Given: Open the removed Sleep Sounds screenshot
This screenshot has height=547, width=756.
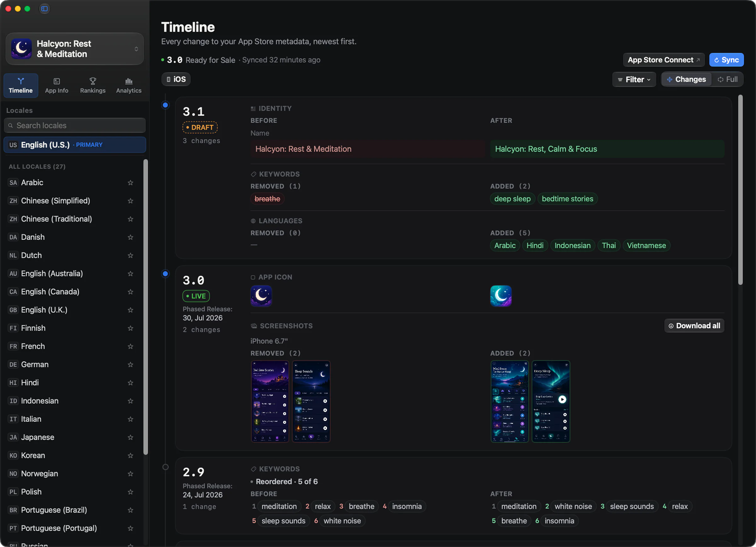Looking at the screenshot, I should pyautogui.click(x=311, y=402).
